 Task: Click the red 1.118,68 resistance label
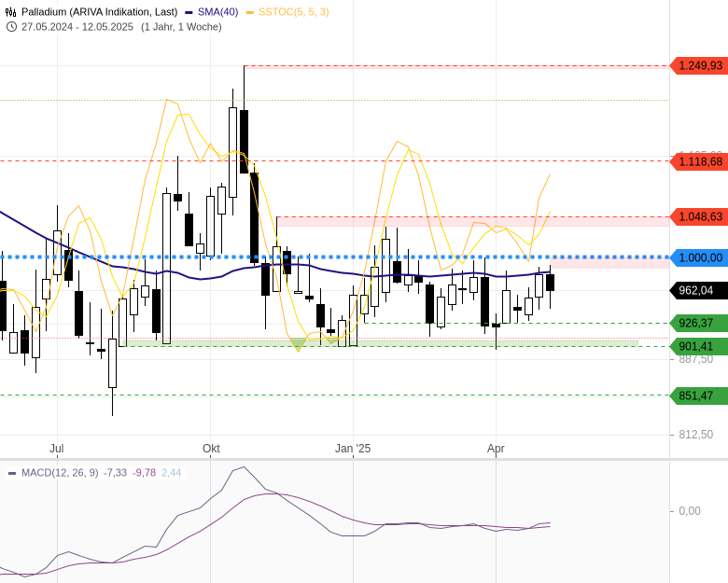point(699,161)
